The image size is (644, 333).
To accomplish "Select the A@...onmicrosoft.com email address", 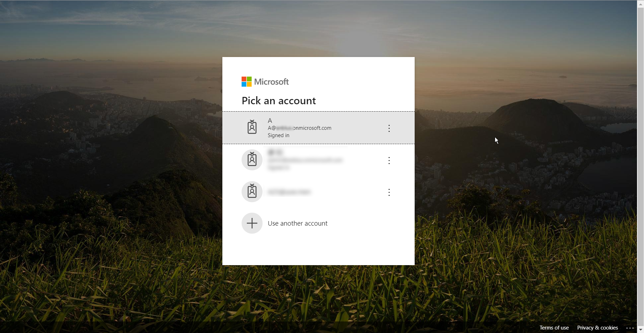I will (x=299, y=128).
